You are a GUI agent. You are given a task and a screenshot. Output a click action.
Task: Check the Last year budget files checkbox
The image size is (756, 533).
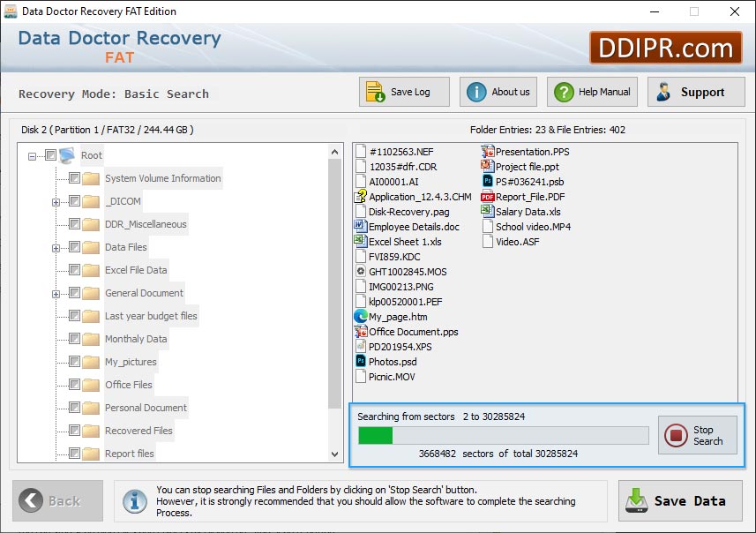tap(74, 315)
